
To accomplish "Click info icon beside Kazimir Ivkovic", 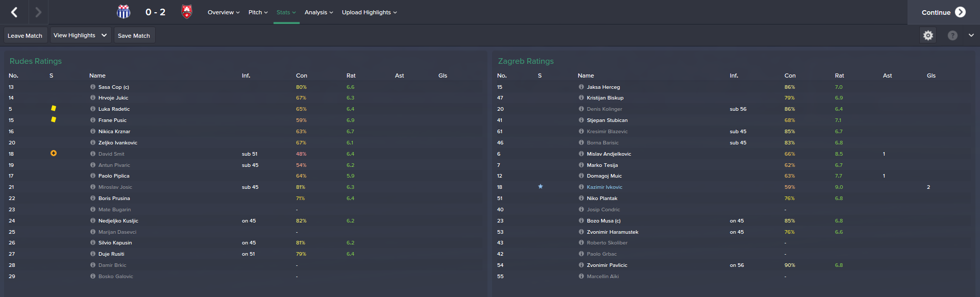I will tap(581, 187).
